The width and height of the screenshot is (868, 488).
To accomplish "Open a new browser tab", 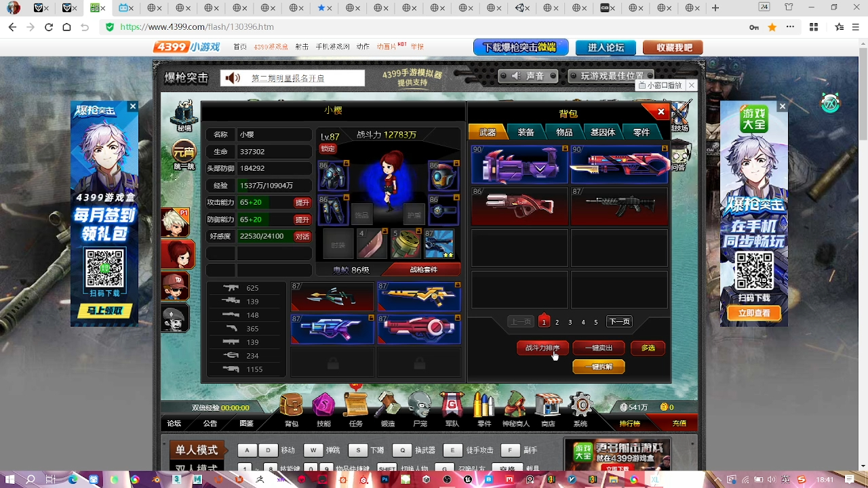I will point(715,8).
